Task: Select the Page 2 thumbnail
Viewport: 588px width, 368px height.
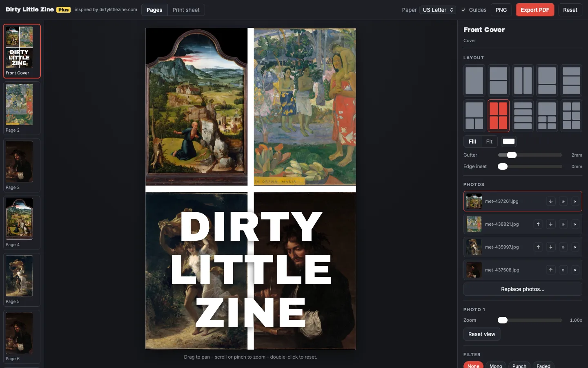Action: [22, 108]
